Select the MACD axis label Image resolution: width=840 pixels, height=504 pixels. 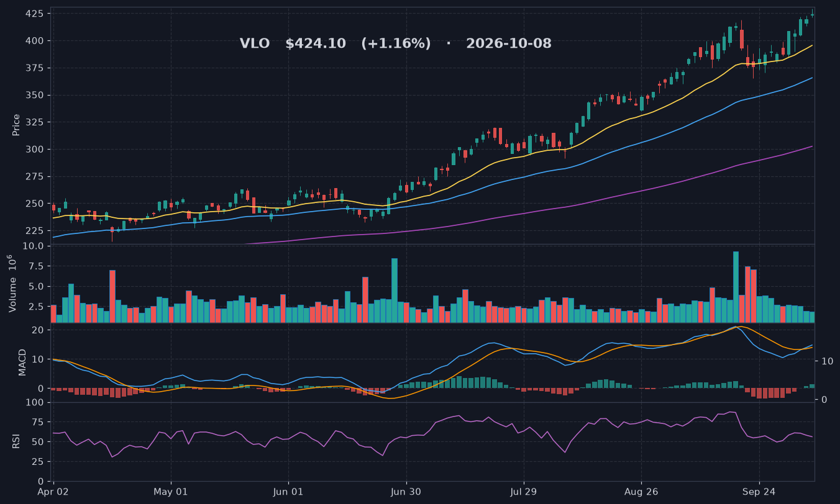(22, 362)
